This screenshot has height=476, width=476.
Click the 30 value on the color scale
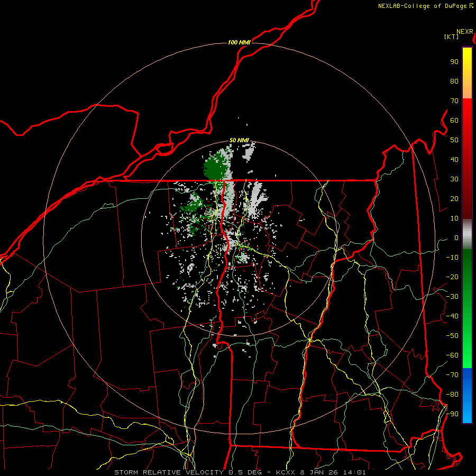(454, 179)
